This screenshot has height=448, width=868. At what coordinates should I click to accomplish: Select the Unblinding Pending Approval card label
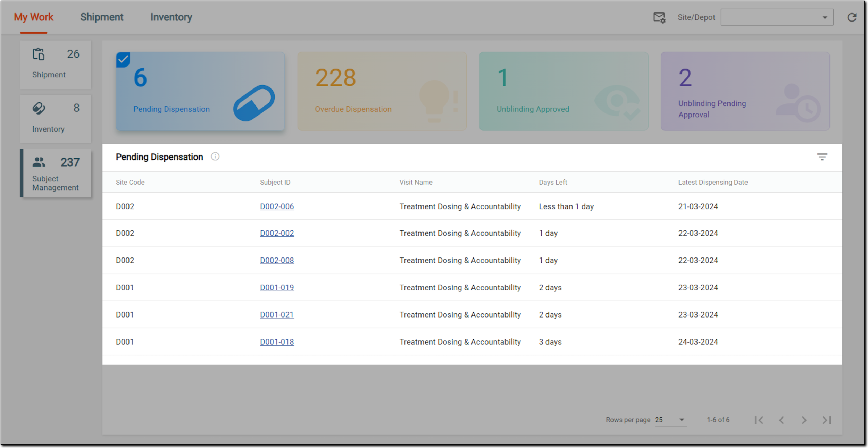tap(712, 109)
